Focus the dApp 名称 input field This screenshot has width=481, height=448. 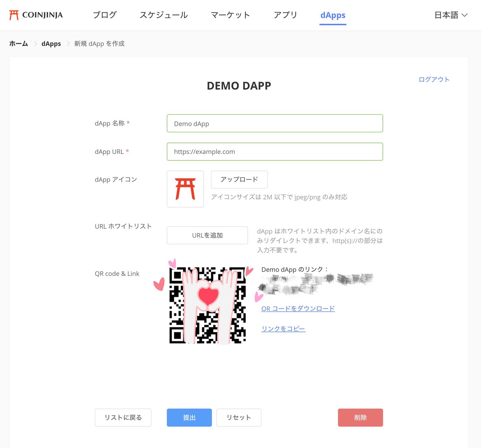tap(275, 123)
